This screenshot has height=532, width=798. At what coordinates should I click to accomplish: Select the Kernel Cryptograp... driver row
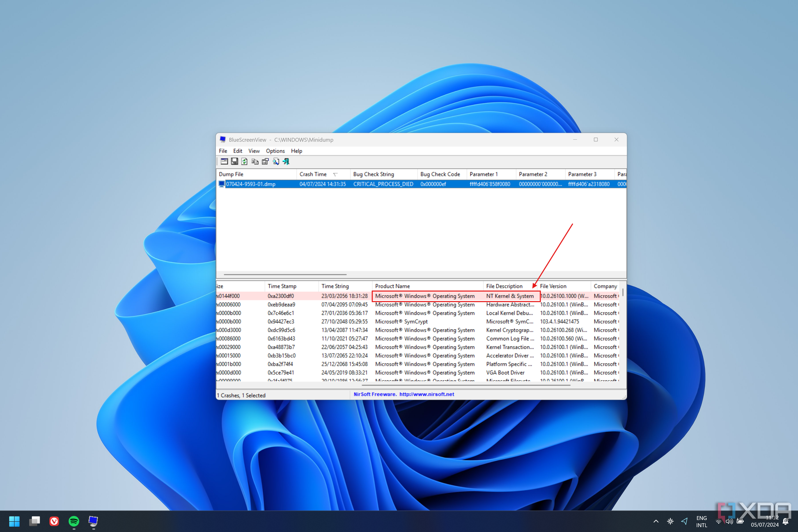(418, 330)
